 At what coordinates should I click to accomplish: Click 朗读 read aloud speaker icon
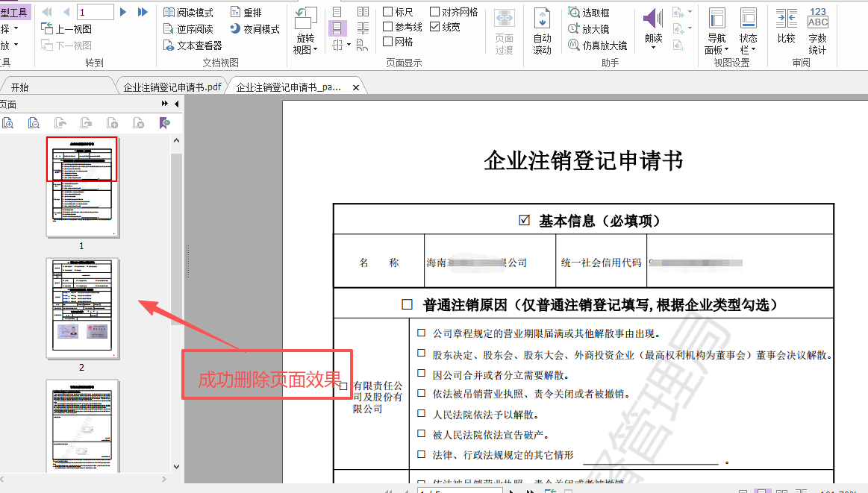(653, 19)
